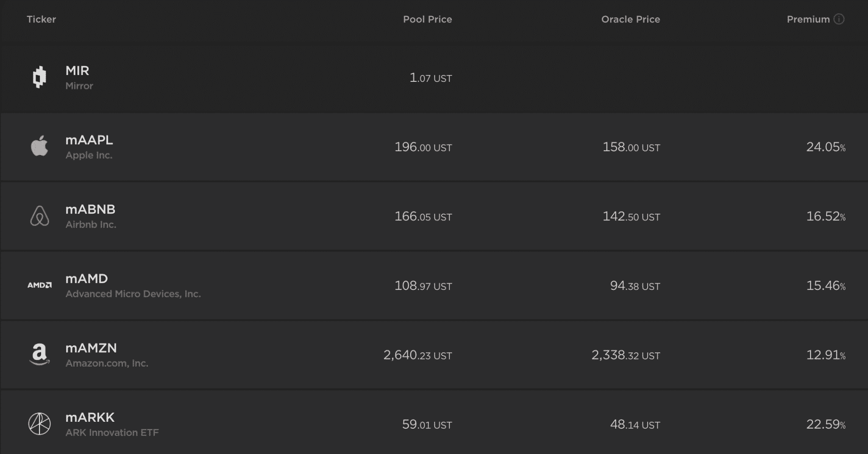
Task: Select the mAMZN ticker name
Action: [x=91, y=348]
